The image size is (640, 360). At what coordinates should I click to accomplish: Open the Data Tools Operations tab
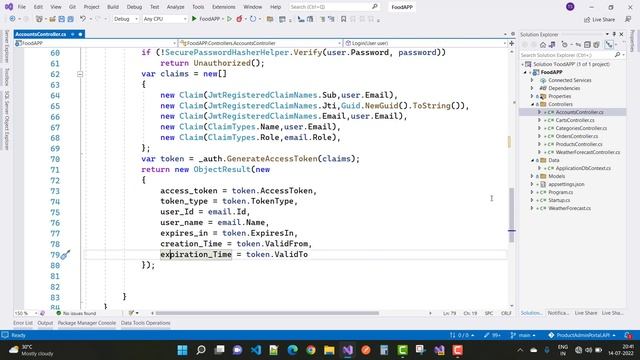[145, 323]
